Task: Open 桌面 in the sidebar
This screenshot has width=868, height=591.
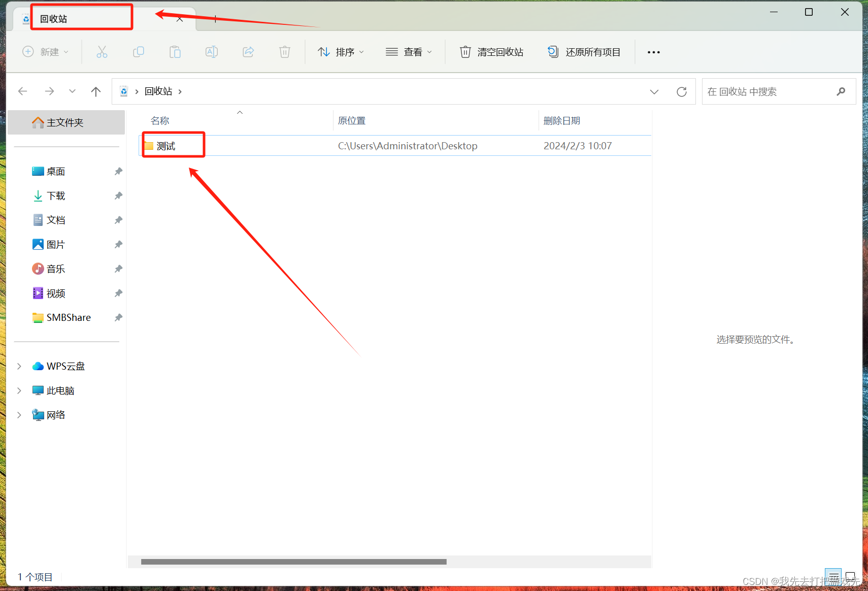Action: [x=56, y=172]
